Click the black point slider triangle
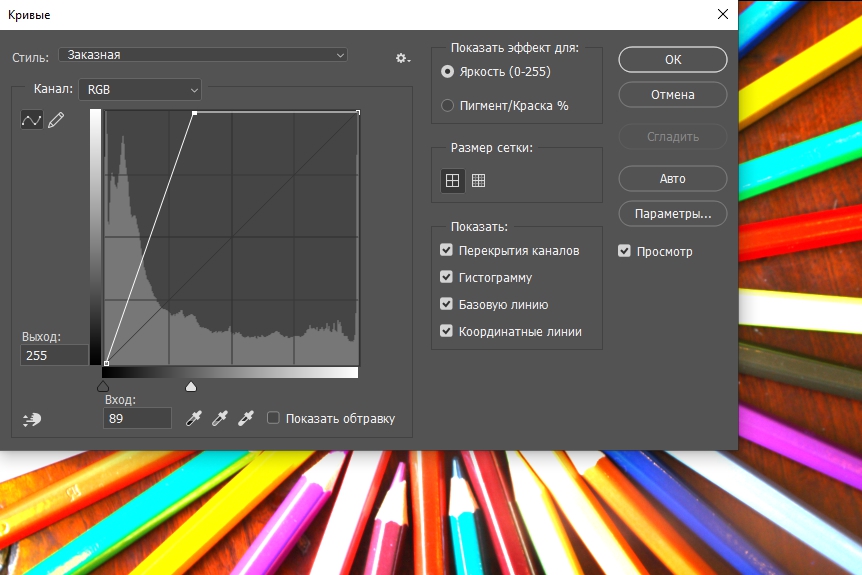862x575 pixels. click(103, 386)
